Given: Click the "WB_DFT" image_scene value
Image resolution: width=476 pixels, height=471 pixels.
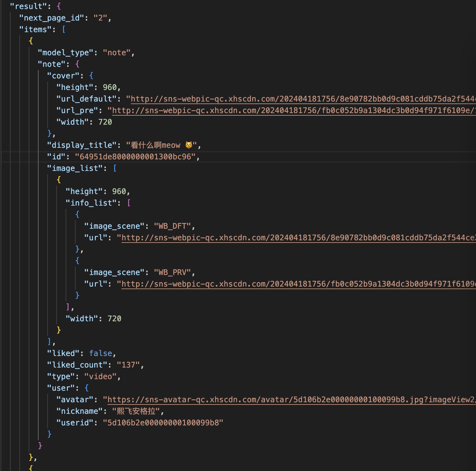Looking at the screenshot, I should pyautogui.click(x=172, y=226).
